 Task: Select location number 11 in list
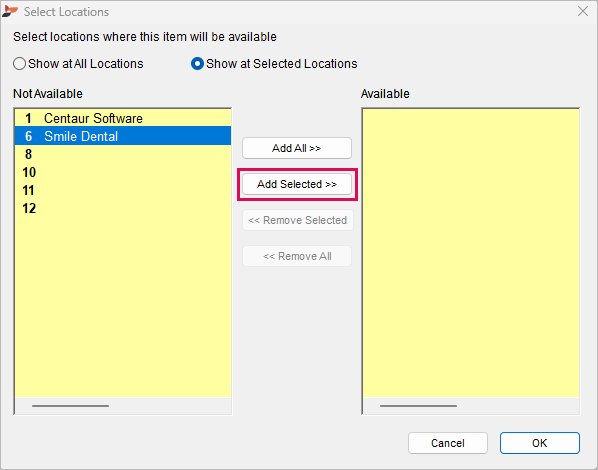123,190
